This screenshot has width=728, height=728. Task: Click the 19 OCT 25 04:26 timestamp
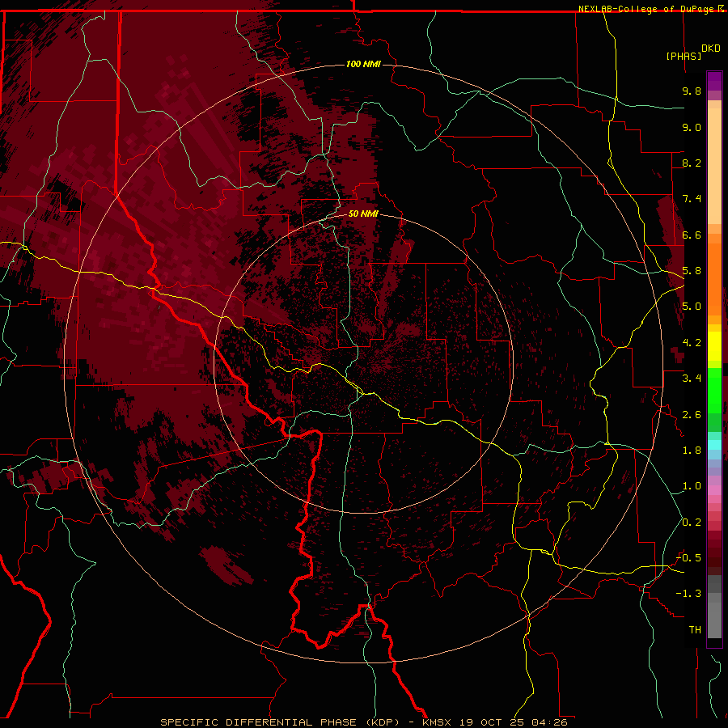[514, 722]
